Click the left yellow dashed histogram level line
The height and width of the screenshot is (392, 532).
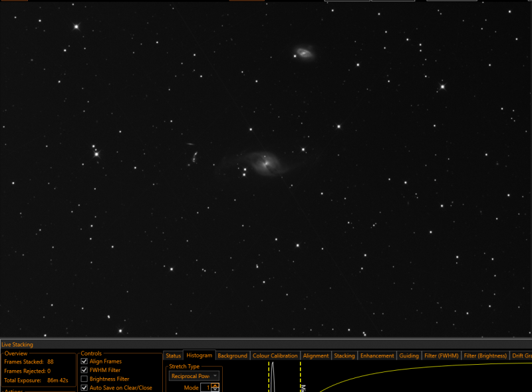click(x=269, y=377)
